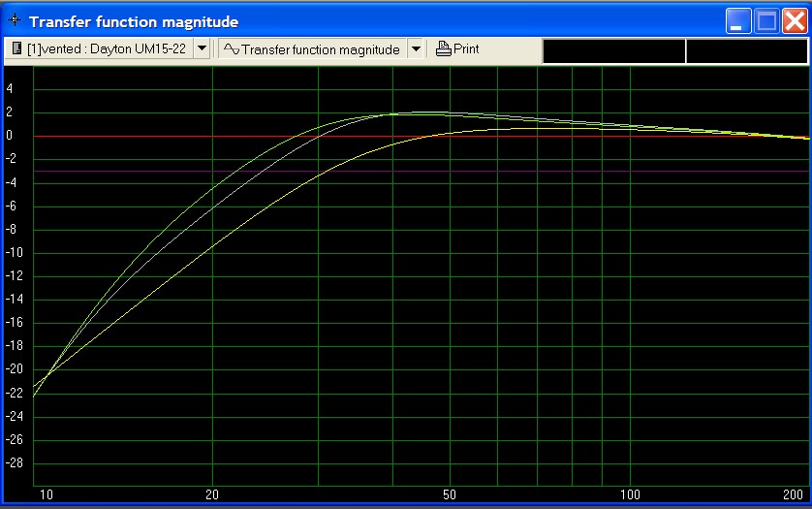Click the 100 Hz label on frequency axis
This screenshot has height=509, width=812.
630,494
